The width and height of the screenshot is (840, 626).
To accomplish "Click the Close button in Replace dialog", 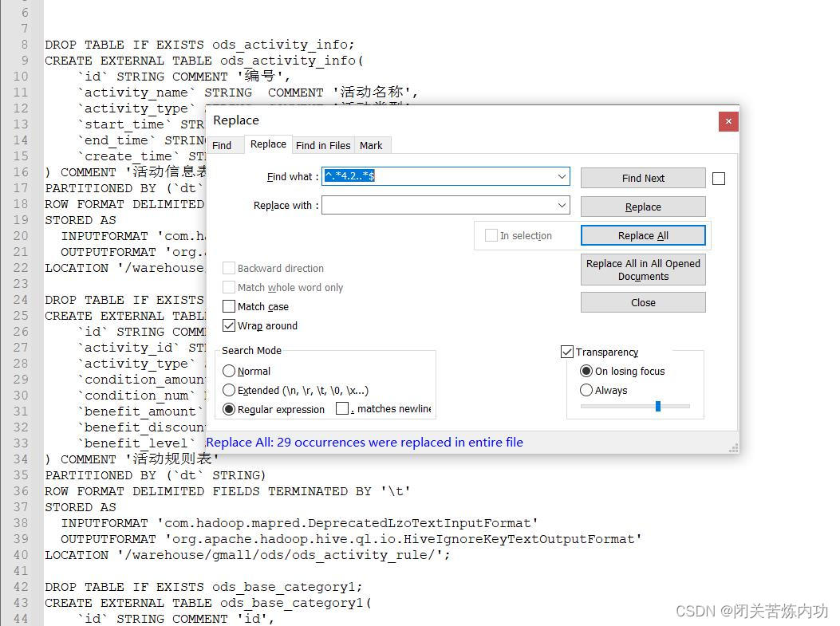I will pos(643,302).
